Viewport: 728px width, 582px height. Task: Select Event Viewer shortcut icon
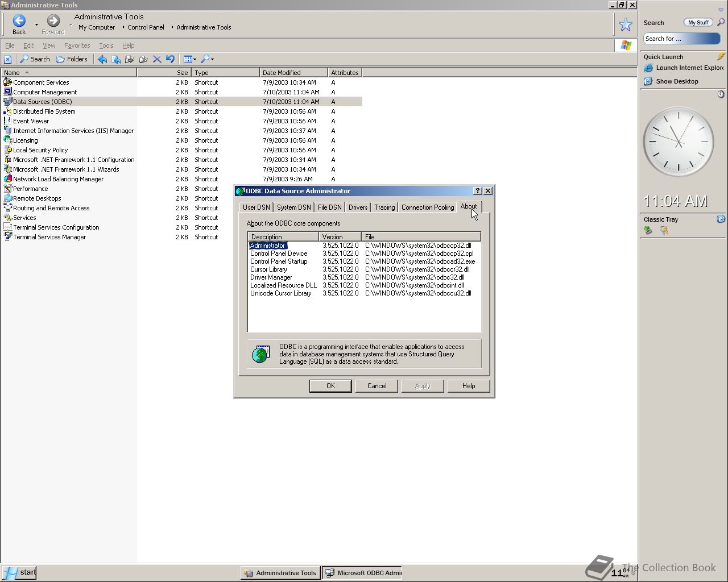(8, 121)
